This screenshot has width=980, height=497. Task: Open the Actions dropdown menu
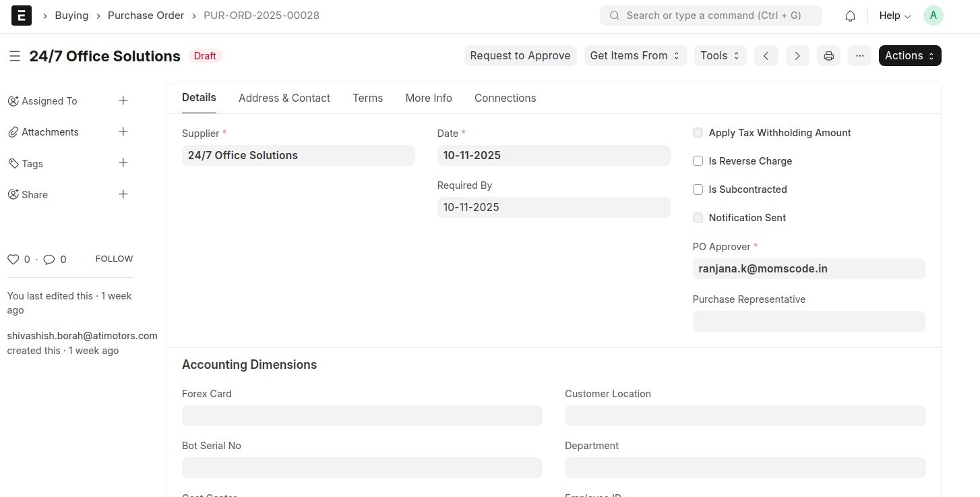(x=909, y=55)
